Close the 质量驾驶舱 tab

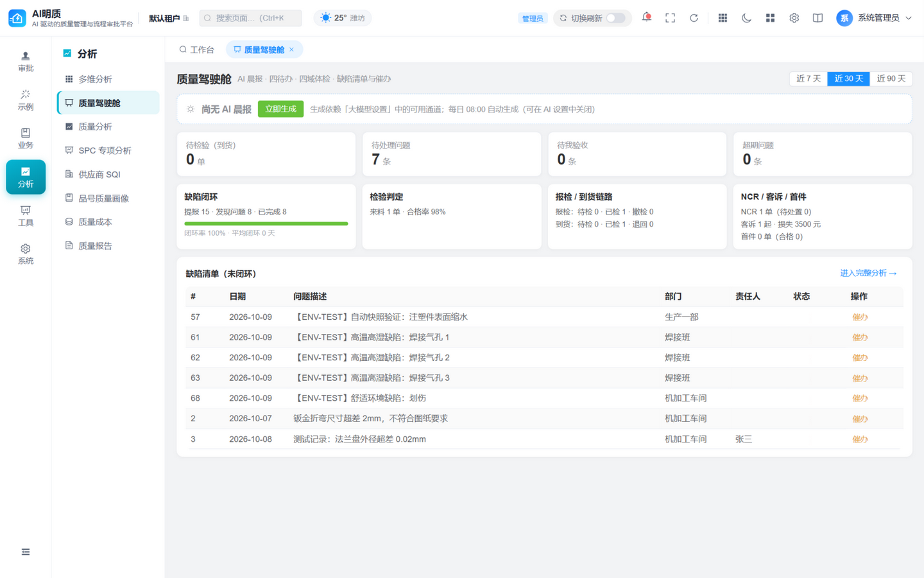pyautogui.click(x=291, y=49)
